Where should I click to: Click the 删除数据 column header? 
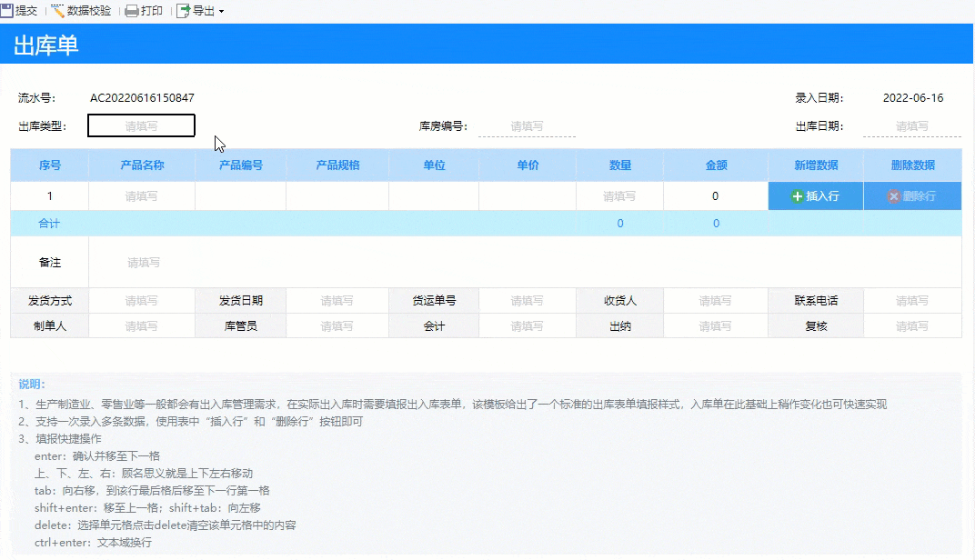(x=912, y=165)
